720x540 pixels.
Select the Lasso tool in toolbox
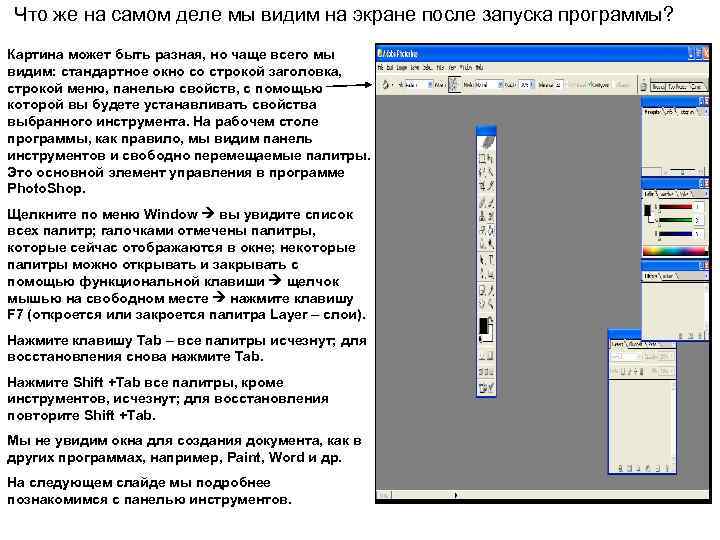tap(482, 172)
